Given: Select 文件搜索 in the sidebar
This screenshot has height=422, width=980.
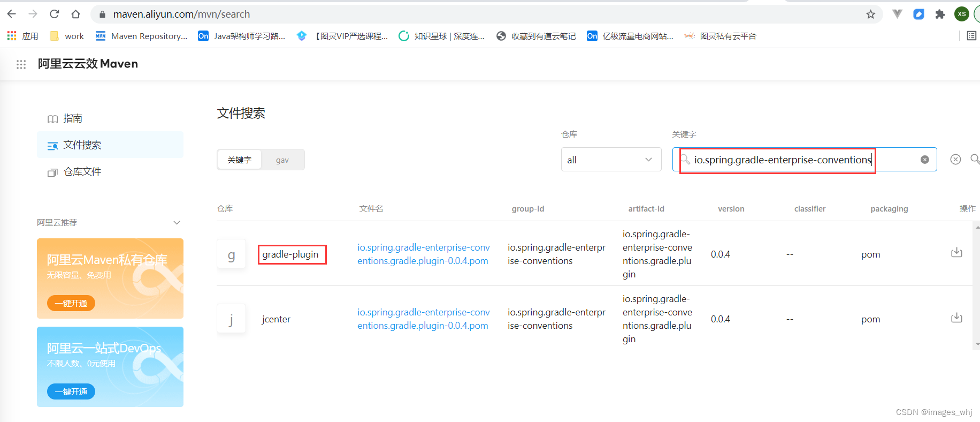Looking at the screenshot, I should [110, 145].
